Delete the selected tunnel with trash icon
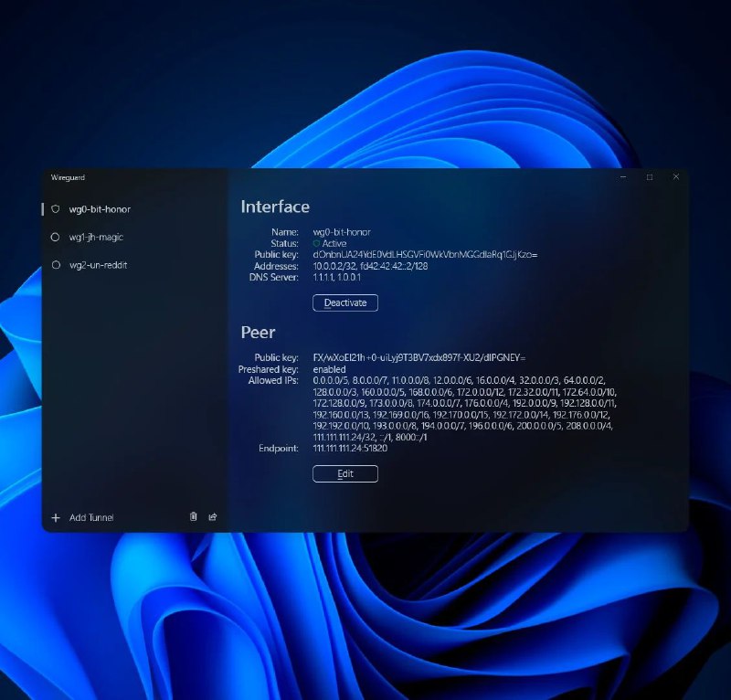The width and height of the screenshot is (731, 700). [194, 516]
